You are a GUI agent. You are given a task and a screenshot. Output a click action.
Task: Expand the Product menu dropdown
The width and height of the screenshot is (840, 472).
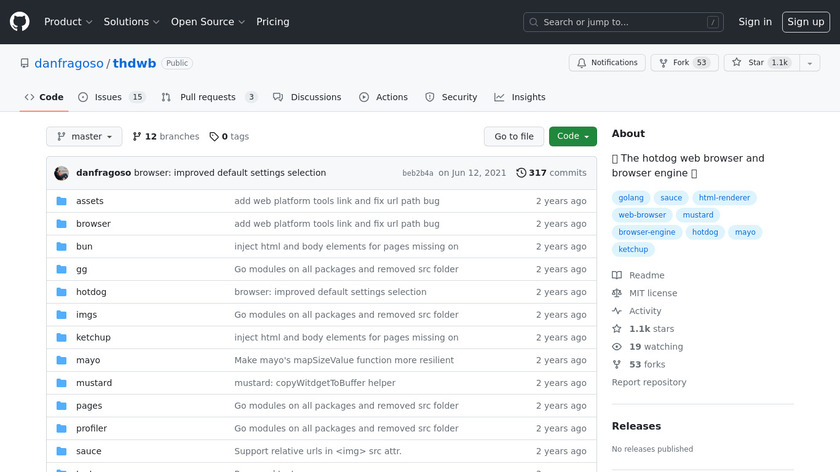coord(68,22)
